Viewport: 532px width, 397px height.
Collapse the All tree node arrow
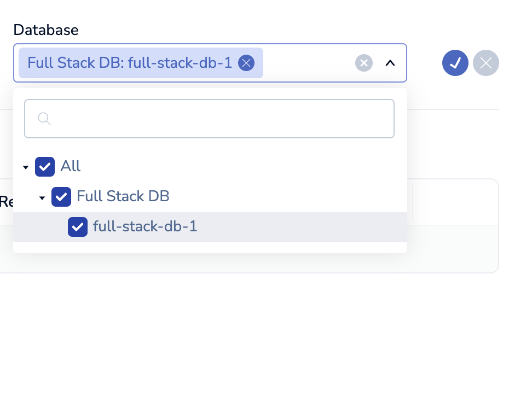[x=26, y=167]
